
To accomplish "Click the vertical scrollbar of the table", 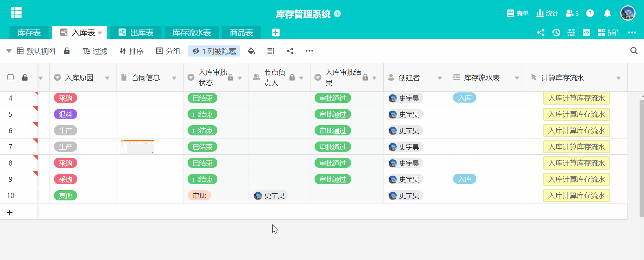I will pyautogui.click(x=642, y=158).
